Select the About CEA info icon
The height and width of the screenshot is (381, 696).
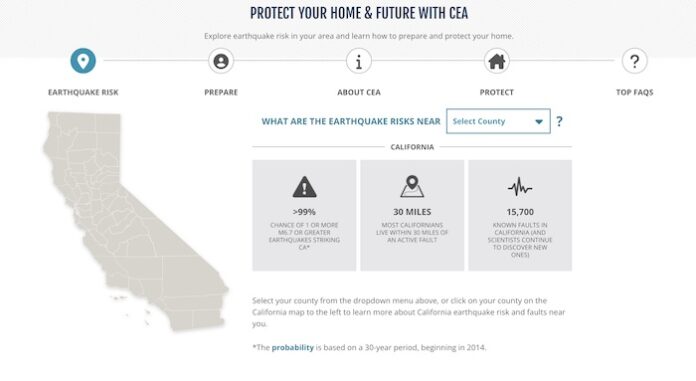[x=359, y=61]
